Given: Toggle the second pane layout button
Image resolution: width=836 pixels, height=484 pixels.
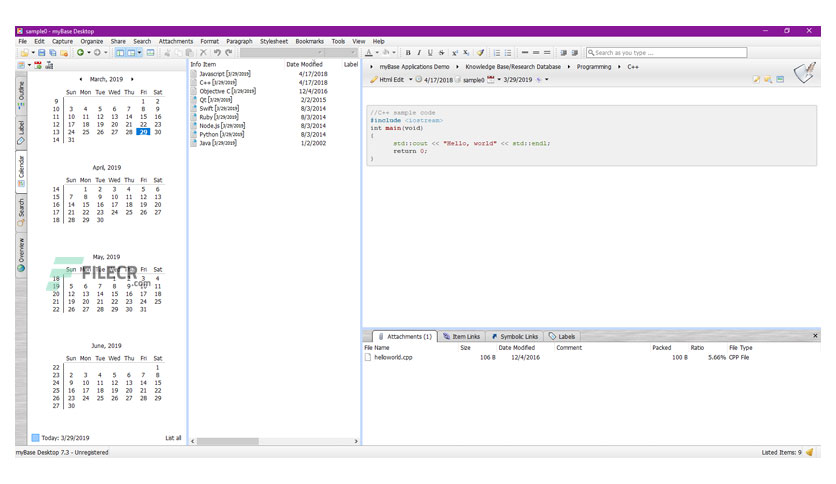Looking at the screenshot, I should (x=131, y=53).
